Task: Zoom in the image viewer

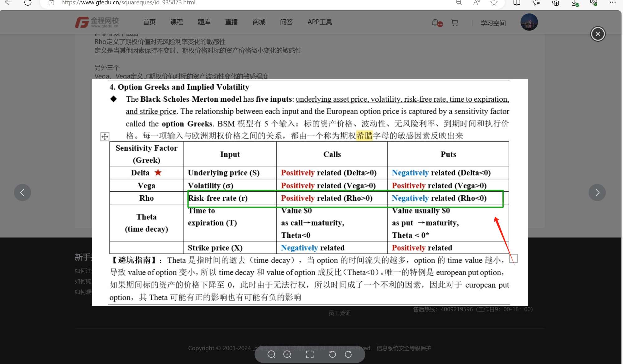Action: [x=287, y=354]
